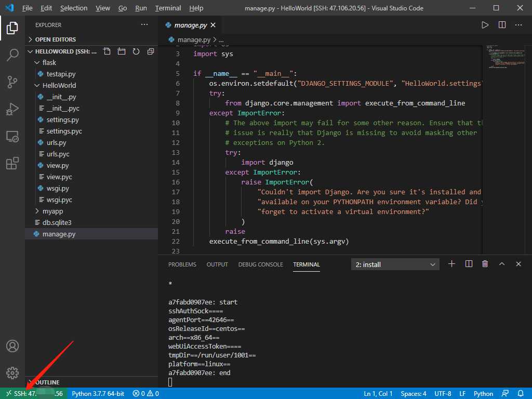Split the terminal panel
532x399 pixels.
469,264
